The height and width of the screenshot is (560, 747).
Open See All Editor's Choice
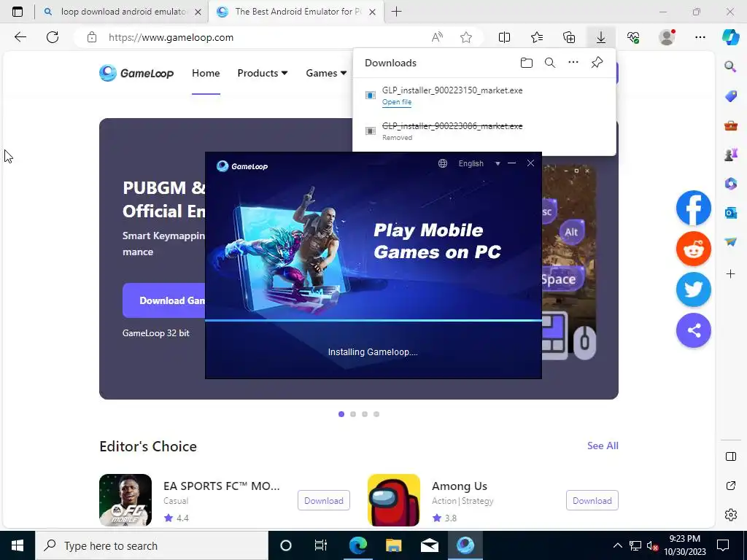(x=603, y=446)
